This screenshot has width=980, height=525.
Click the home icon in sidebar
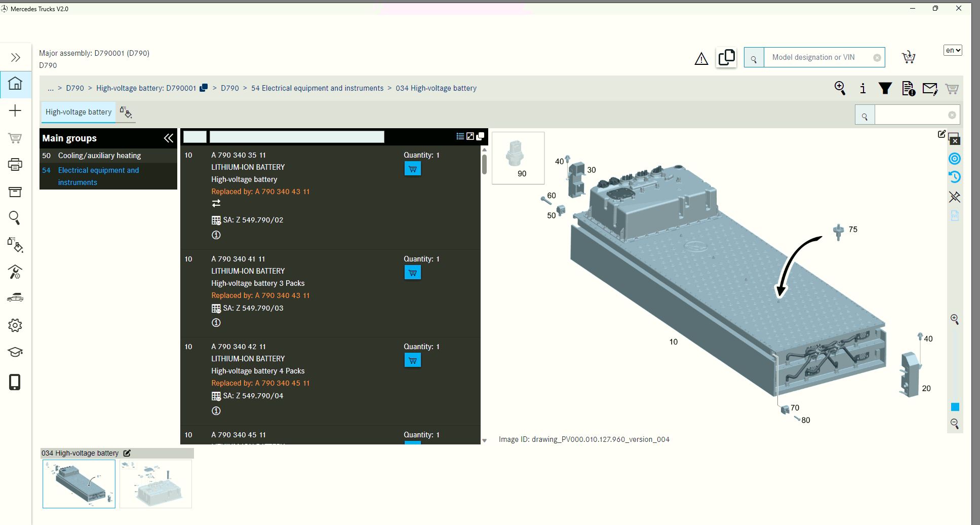click(15, 84)
